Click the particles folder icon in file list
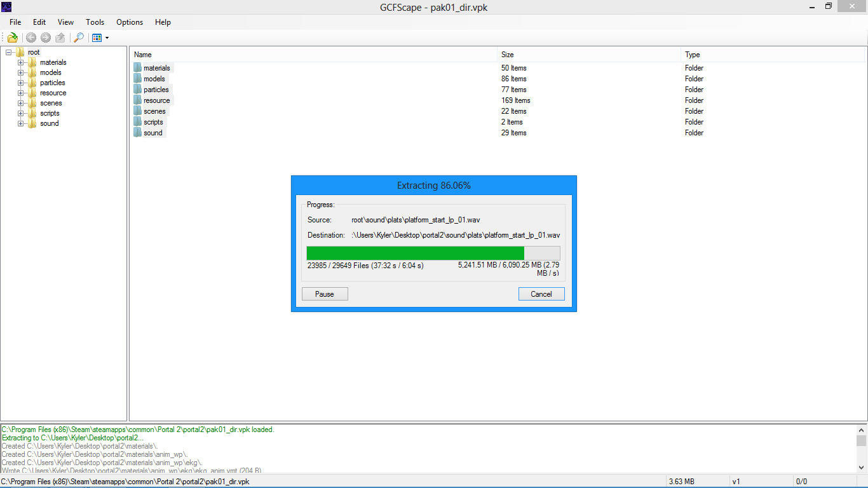Viewport: 868px width, 488px height. [138, 90]
